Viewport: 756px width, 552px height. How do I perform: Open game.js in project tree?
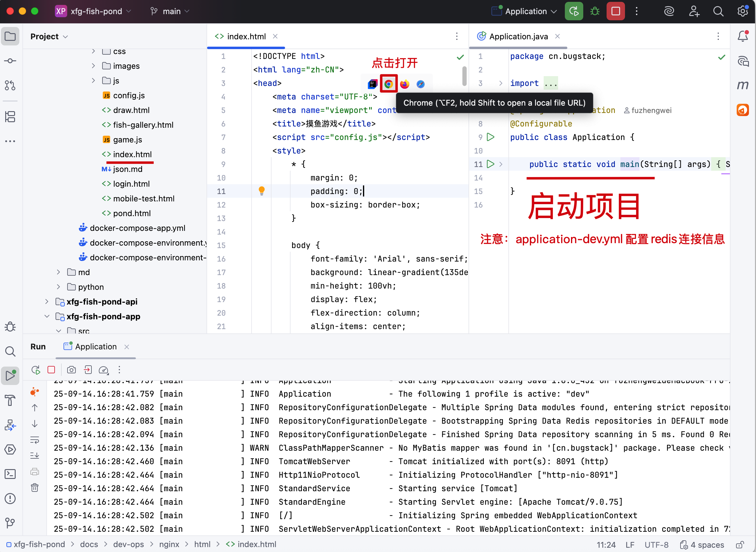pyautogui.click(x=122, y=140)
